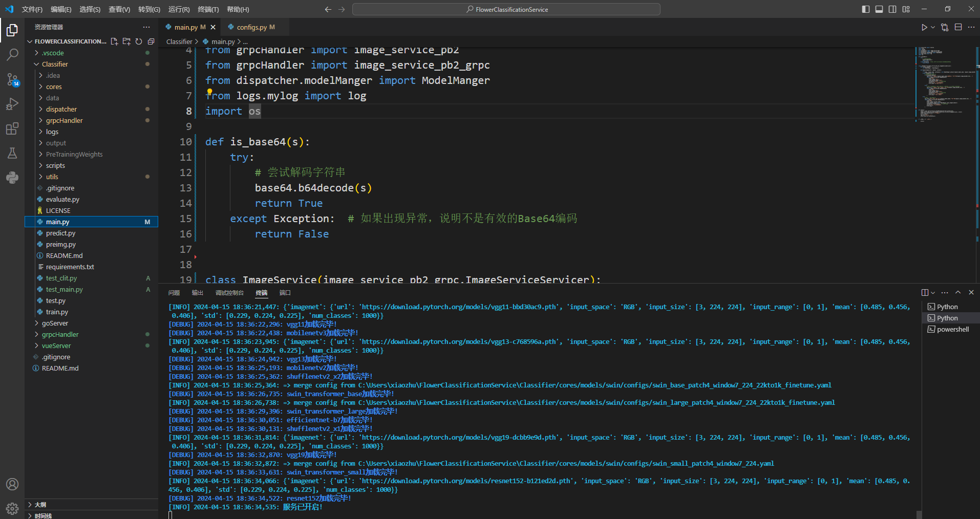The image size is (980, 519).
Task: Maximize the terminal panel with the chevron
Action: click(958, 292)
